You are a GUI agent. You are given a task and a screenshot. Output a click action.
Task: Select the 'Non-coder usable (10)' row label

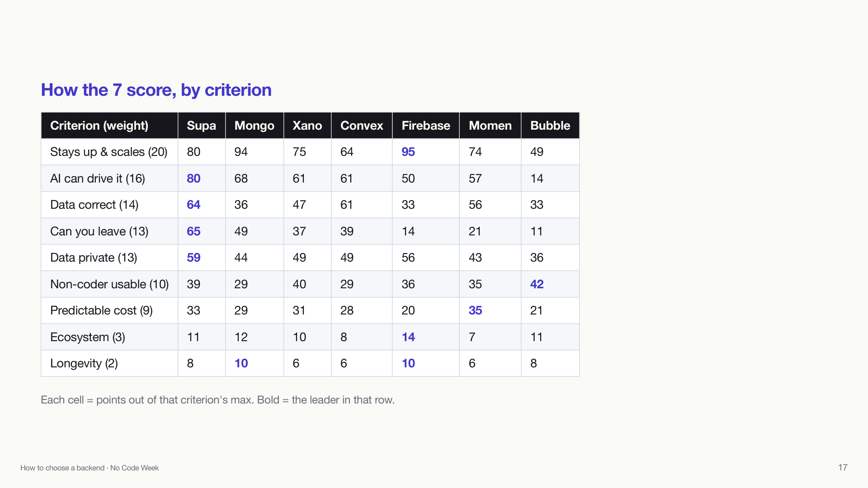109,284
